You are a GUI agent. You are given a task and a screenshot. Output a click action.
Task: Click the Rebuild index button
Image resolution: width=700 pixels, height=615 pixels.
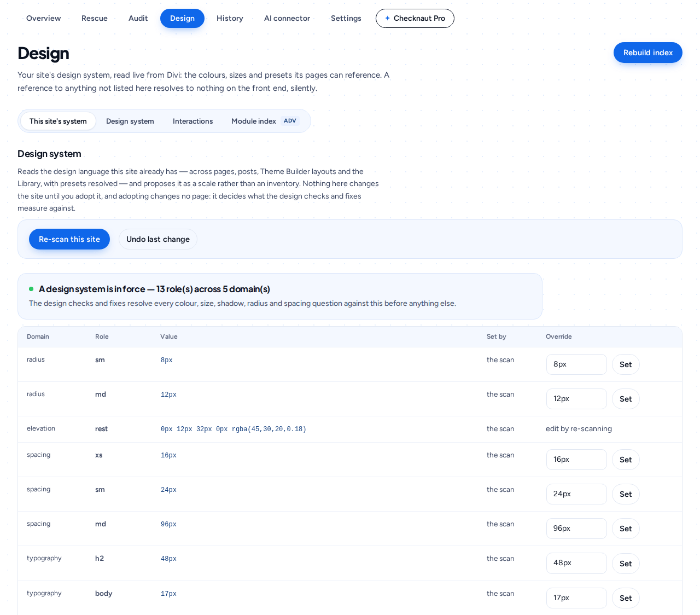pos(648,53)
